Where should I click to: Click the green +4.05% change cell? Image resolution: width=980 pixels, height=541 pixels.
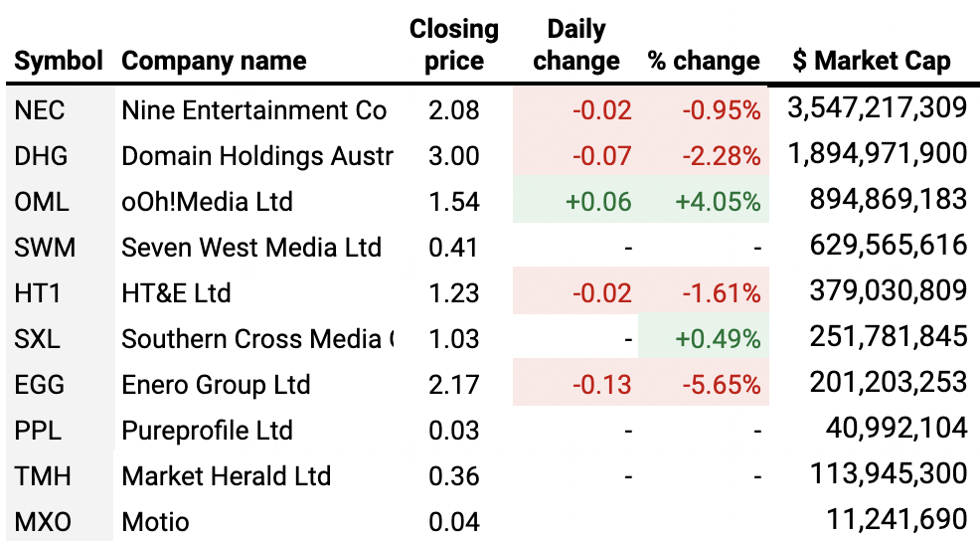(718, 202)
